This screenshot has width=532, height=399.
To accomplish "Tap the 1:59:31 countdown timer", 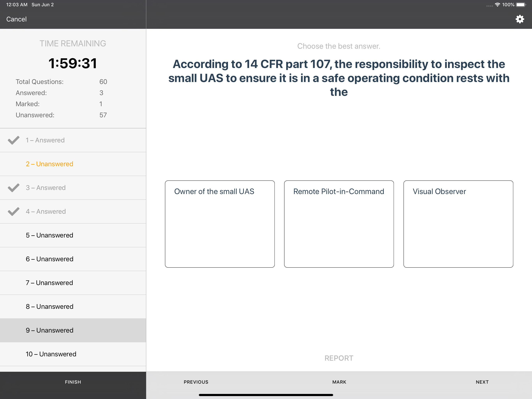I will (x=73, y=63).
